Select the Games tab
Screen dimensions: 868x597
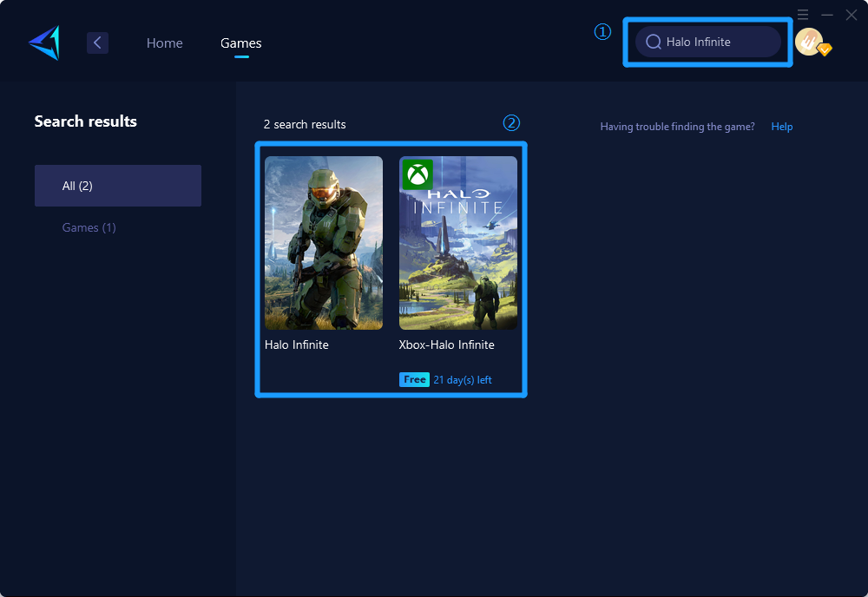(240, 43)
